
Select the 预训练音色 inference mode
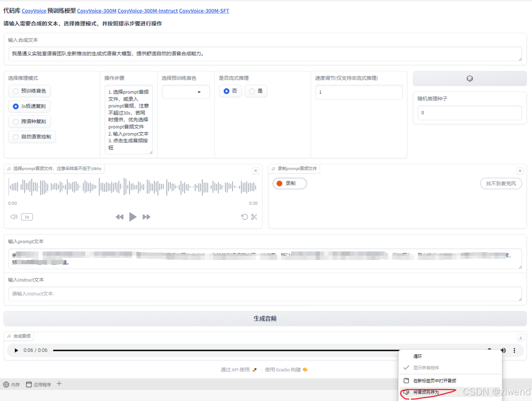tap(29, 91)
